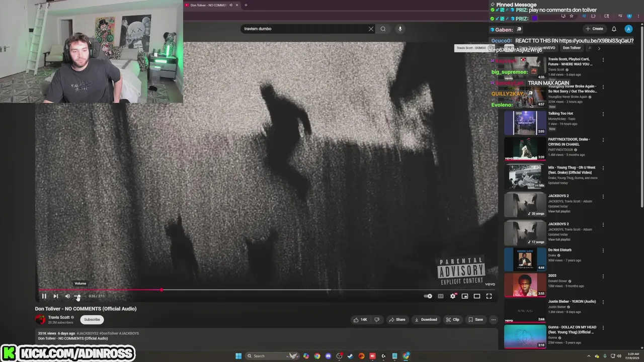Open 'WHERE WAS YOU' video thumbnail

coord(525,68)
